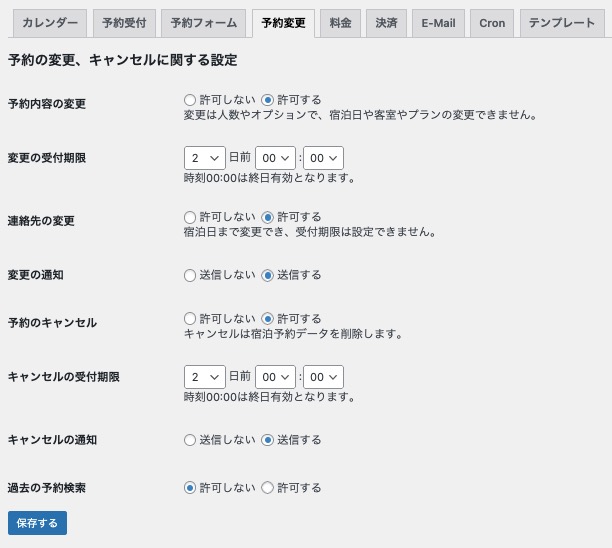Switch to the E-Mail tab
The width and height of the screenshot is (612, 548).
(438, 23)
